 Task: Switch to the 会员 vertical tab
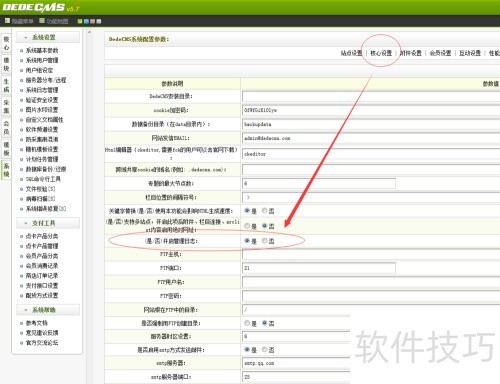tap(6, 128)
